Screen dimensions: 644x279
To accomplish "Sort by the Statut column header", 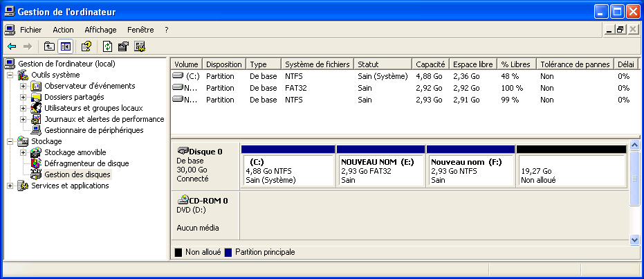I will (x=383, y=64).
